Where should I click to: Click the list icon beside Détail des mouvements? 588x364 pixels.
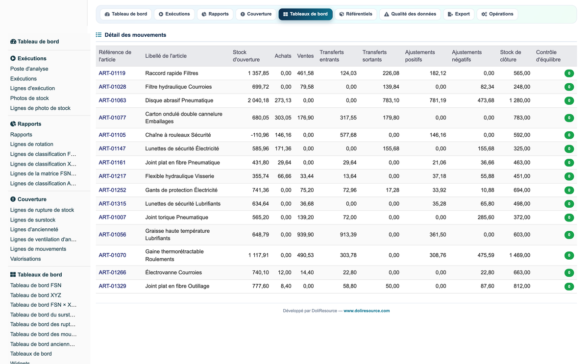(98, 35)
